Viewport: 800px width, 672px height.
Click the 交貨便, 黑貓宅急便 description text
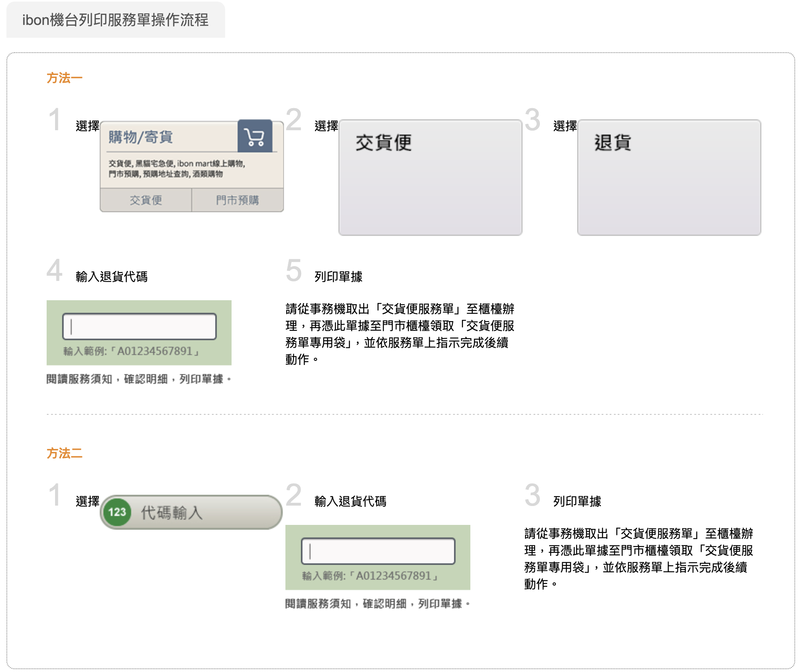177,169
